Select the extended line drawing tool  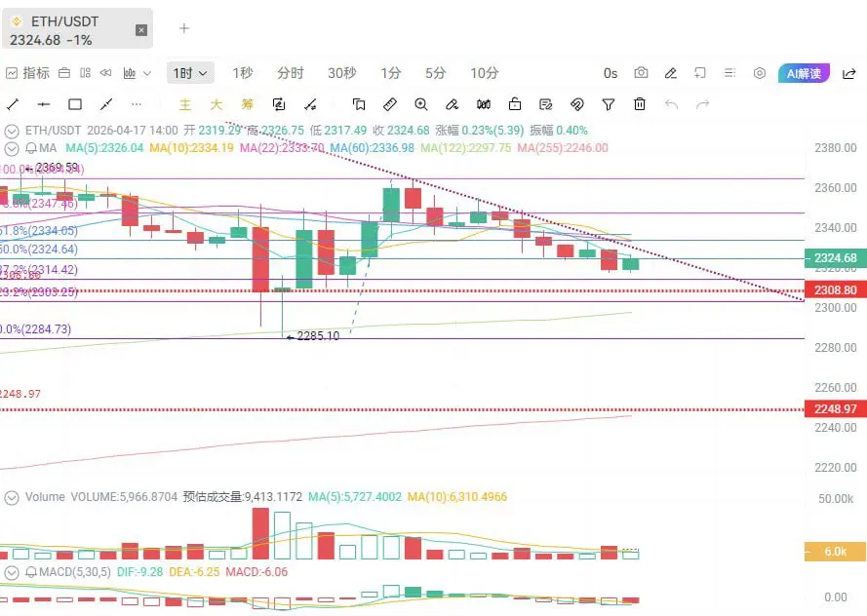tap(106, 104)
